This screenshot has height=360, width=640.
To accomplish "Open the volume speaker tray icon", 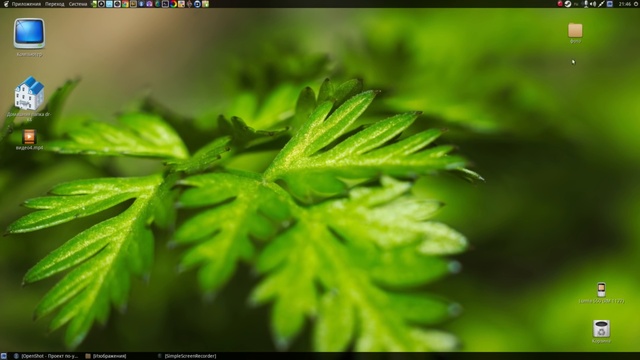I will [x=593, y=4].
